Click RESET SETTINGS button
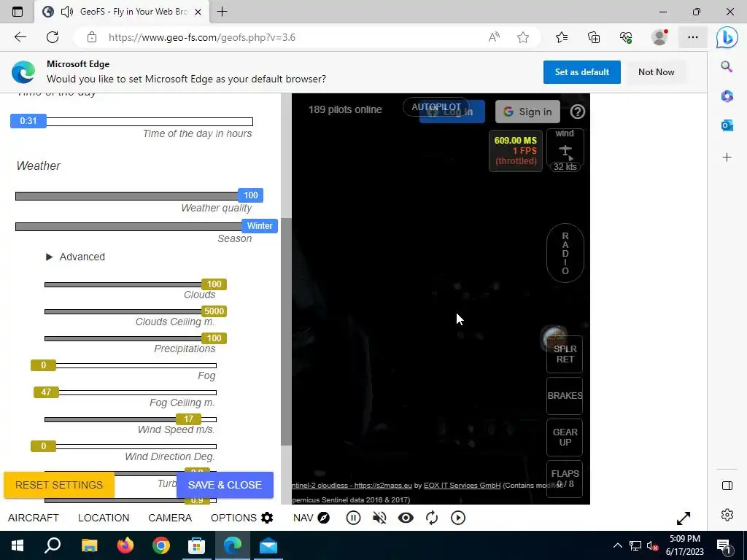 click(59, 485)
